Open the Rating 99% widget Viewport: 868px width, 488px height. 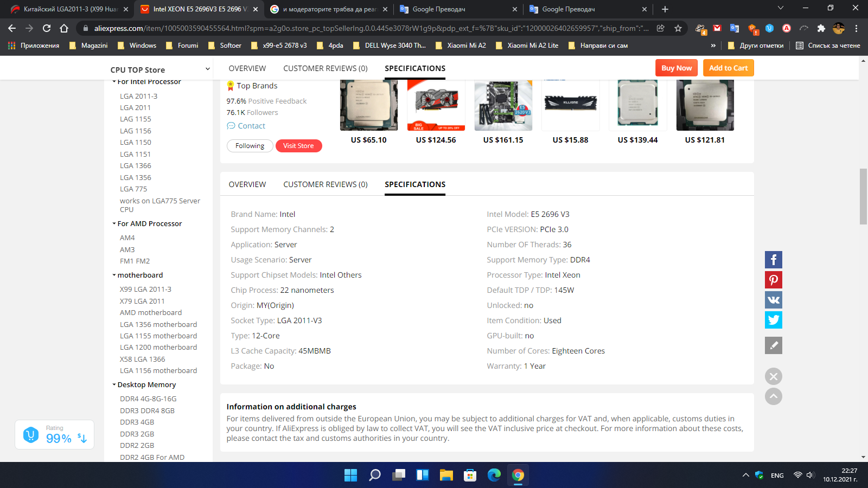pos(54,435)
